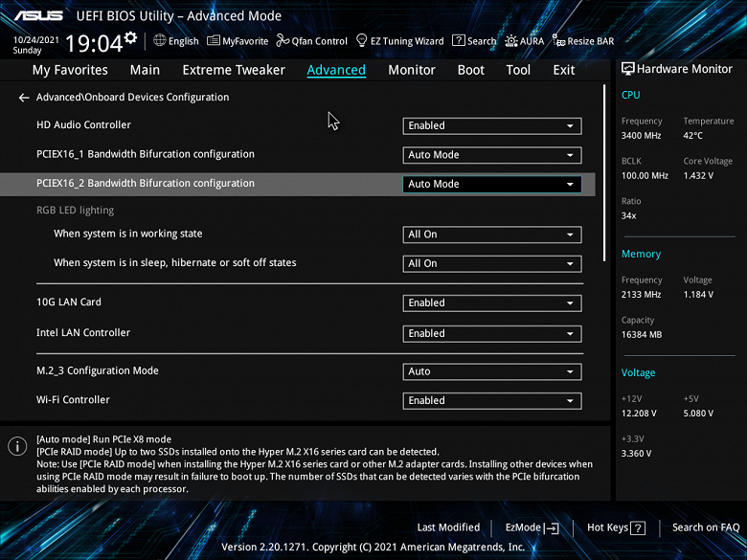Click the ASUS logo

click(x=38, y=15)
